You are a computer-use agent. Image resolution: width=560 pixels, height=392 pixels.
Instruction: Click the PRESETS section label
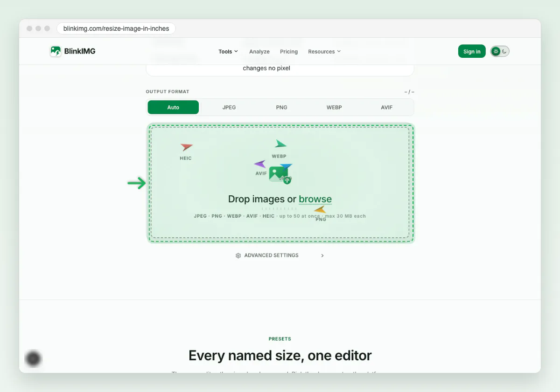pyautogui.click(x=280, y=339)
